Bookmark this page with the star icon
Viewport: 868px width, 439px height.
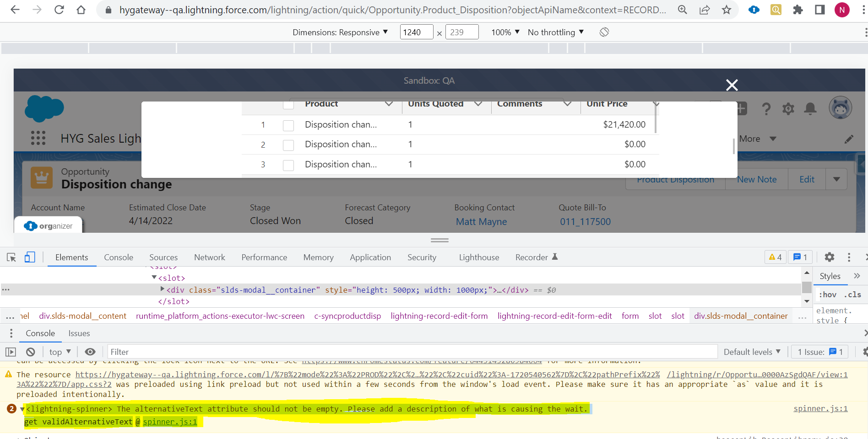[727, 10]
